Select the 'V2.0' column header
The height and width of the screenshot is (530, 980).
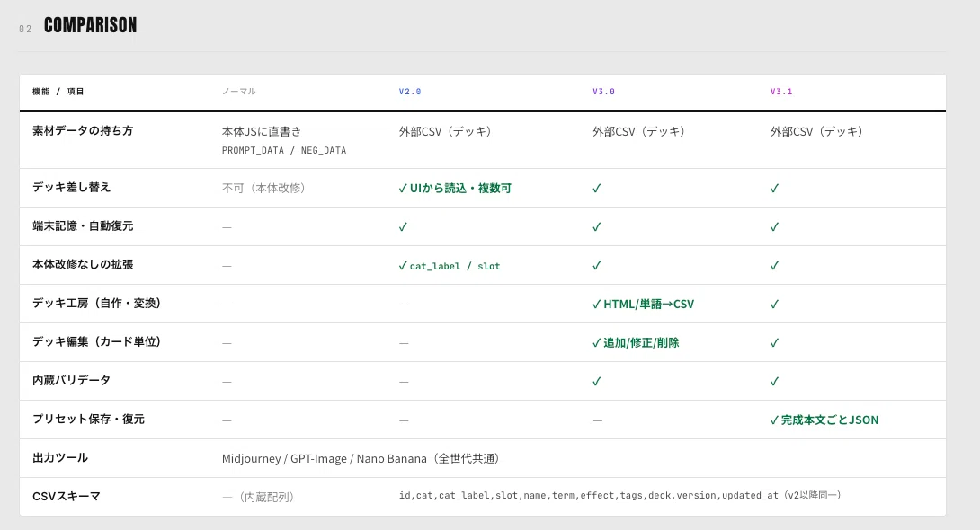(x=410, y=91)
